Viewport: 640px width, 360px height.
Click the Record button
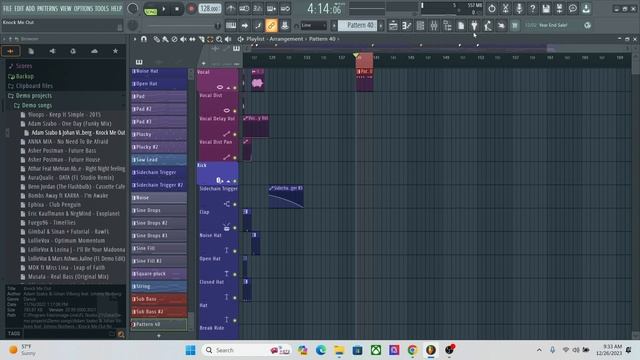point(191,9)
